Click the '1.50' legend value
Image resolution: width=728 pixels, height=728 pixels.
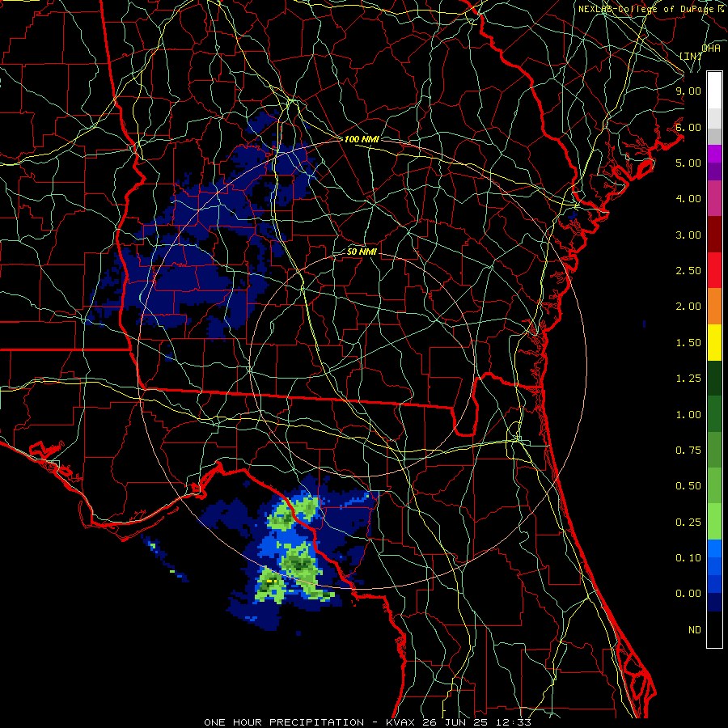(688, 343)
